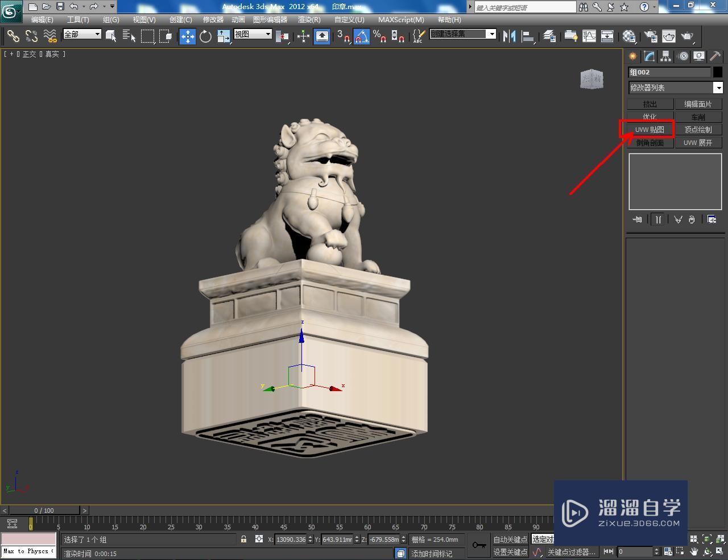Toggle Keyboard Shortcut Override icon
The image size is (728, 560).
[x=322, y=36]
